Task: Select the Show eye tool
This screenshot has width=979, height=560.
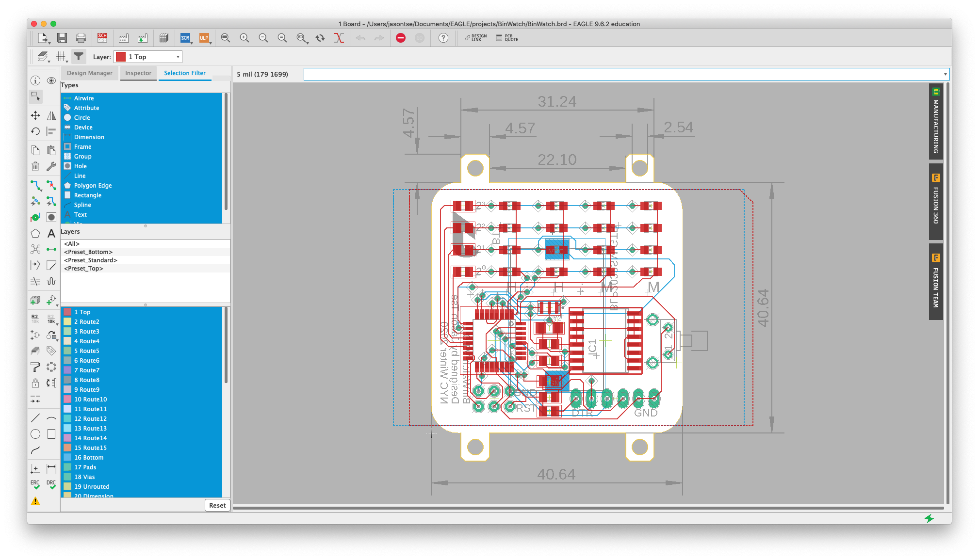Action: (51, 80)
